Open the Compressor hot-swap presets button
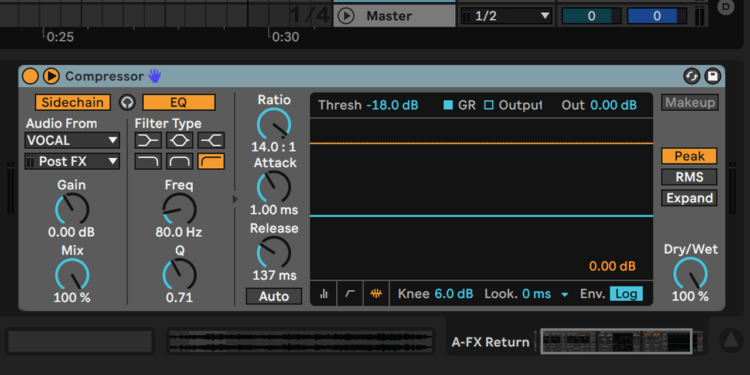 692,76
